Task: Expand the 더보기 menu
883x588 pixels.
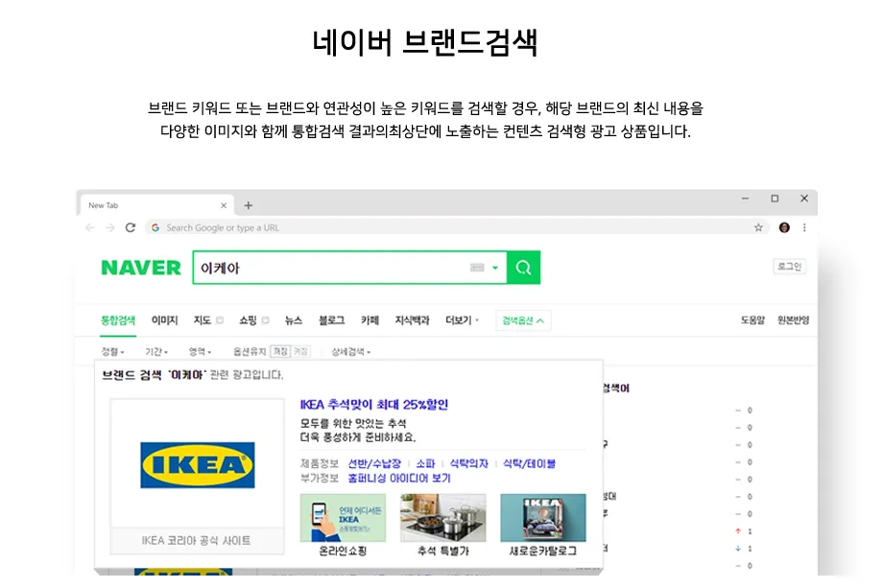Action: [x=462, y=320]
